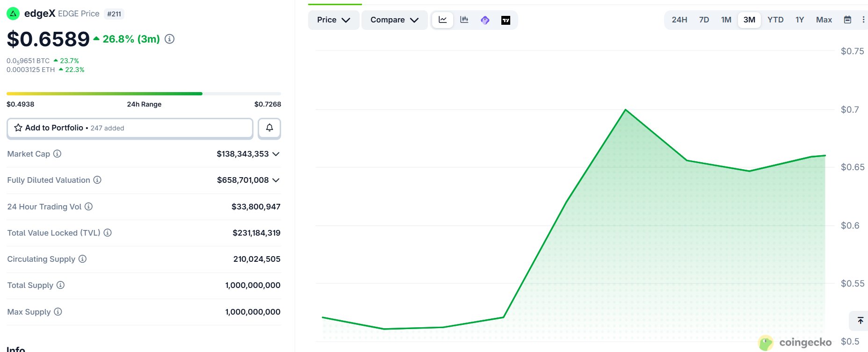Switch to the line chart view
The width and height of the screenshot is (868, 352).
click(x=442, y=20)
